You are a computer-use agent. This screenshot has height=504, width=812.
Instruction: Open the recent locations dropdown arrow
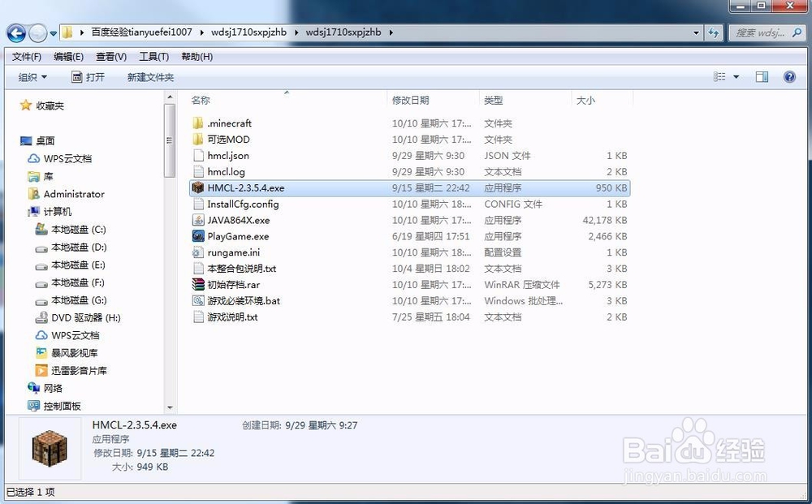click(53, 34)
